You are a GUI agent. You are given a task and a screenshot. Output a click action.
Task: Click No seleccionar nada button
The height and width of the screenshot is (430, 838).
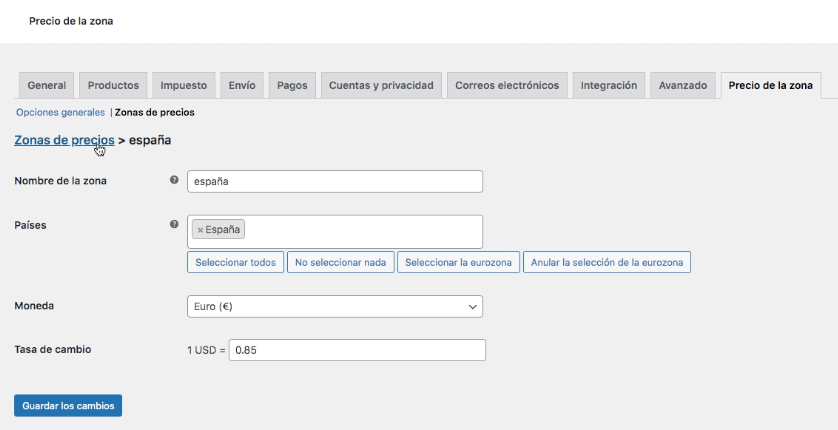[x=340, y=263]
